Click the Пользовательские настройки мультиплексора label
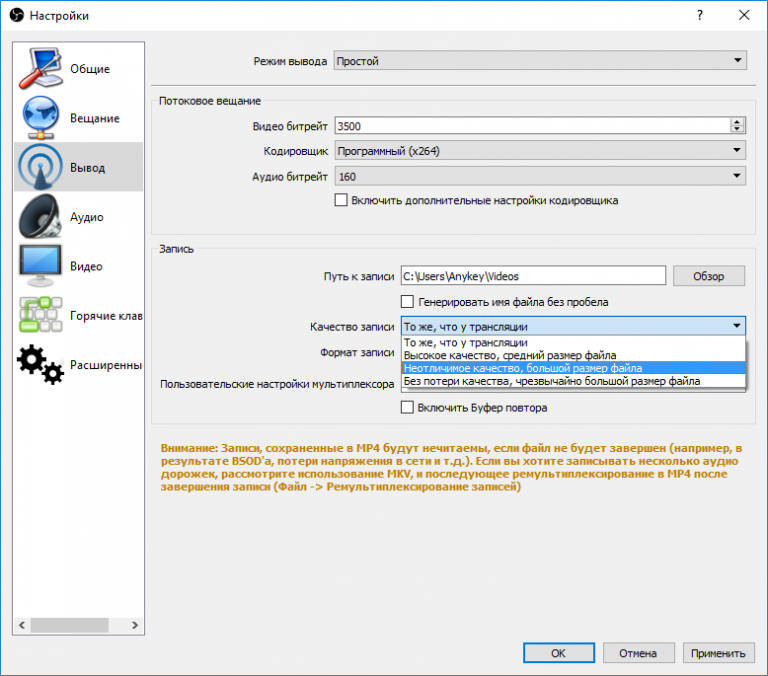768x676 pixels. pyautogui.click(x=277, y=384)
